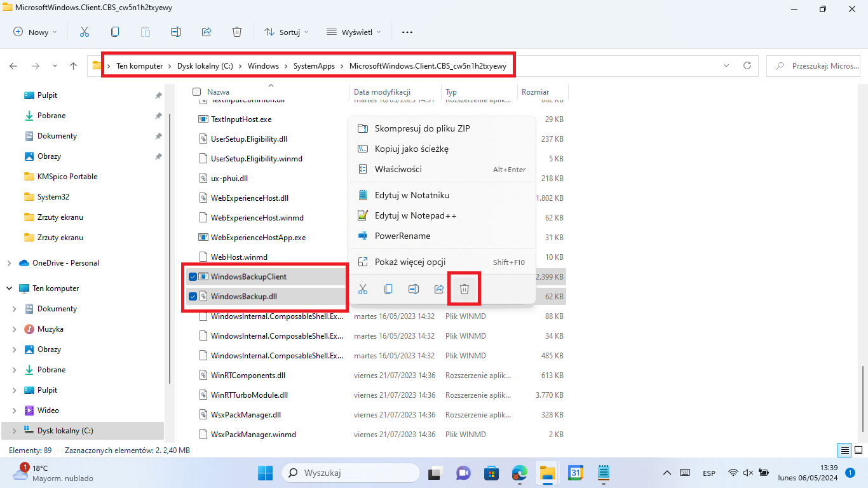Click the navigation pane vertical scrollbar
The height and width of the screenshot is (488, 868).
169,248
